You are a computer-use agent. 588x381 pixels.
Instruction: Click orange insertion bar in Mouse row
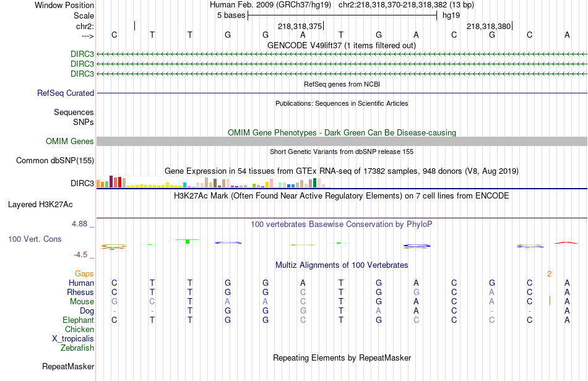click(550, 301)
